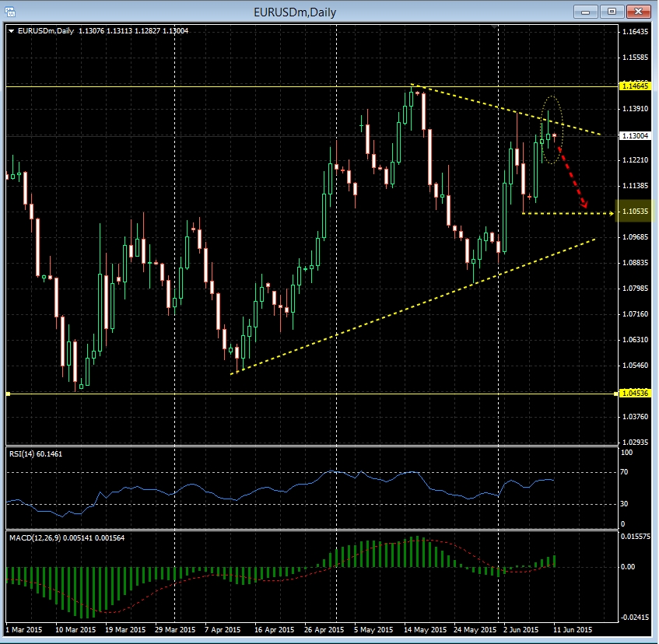Click the EURUSDm,Daily window title text
Viewport: 659px width, 644px height.
(x=295, y=12)
